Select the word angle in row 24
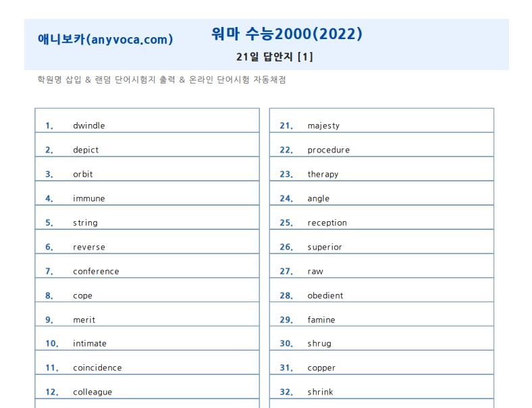Image resolution: width=532 pixels, height=408 pixels. (318, 199)
